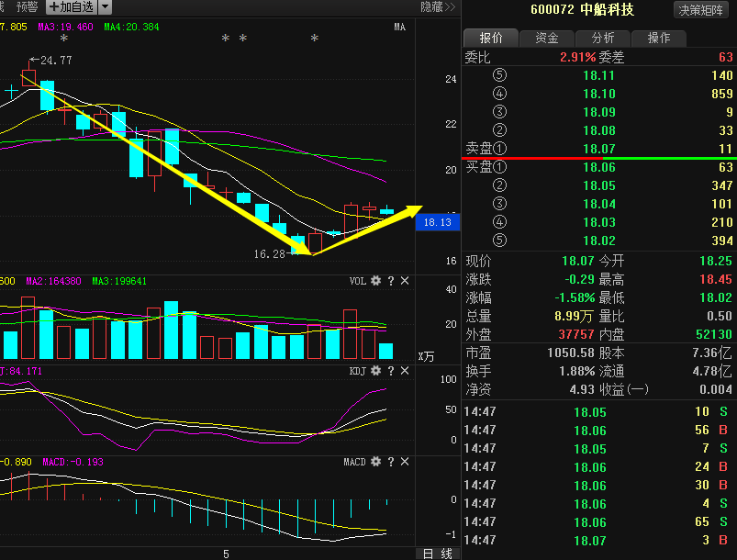Click the 流通 value 4.78亿
737x560 pixels.
tap(712, 371)
